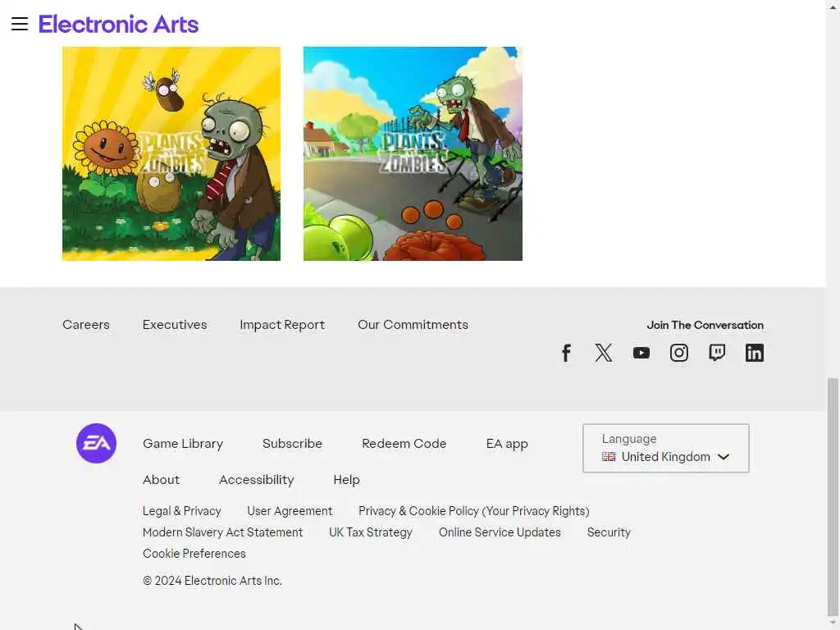Image resolution: width=840 pixels, height=630 pixels.
Task: Open the About link
Action: [162, 479]
